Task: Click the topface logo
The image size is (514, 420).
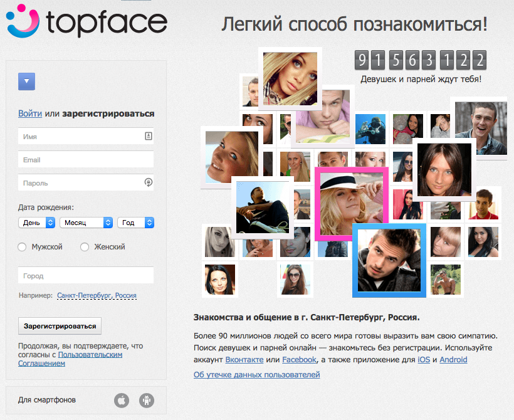Action: [87, 21]
